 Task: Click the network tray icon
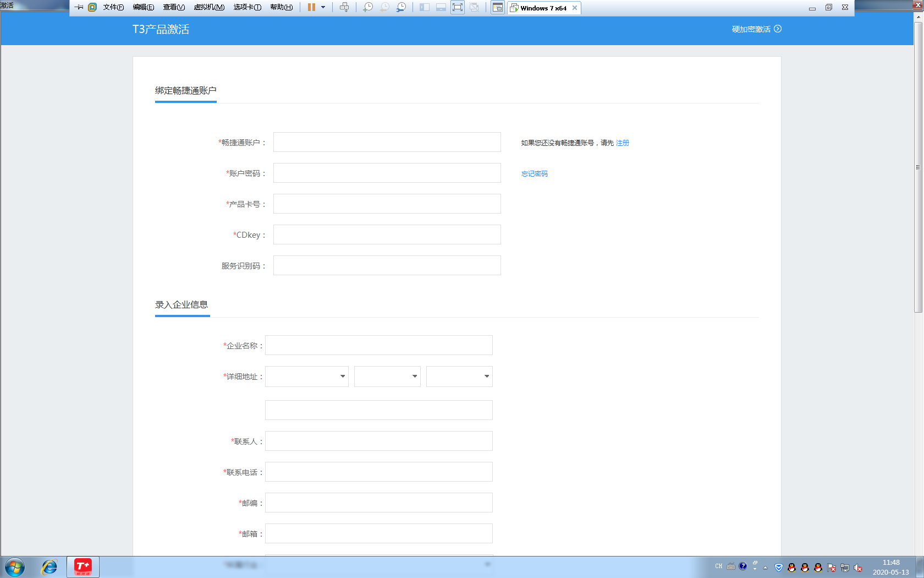pyautogui.click(x=845, y=568)
